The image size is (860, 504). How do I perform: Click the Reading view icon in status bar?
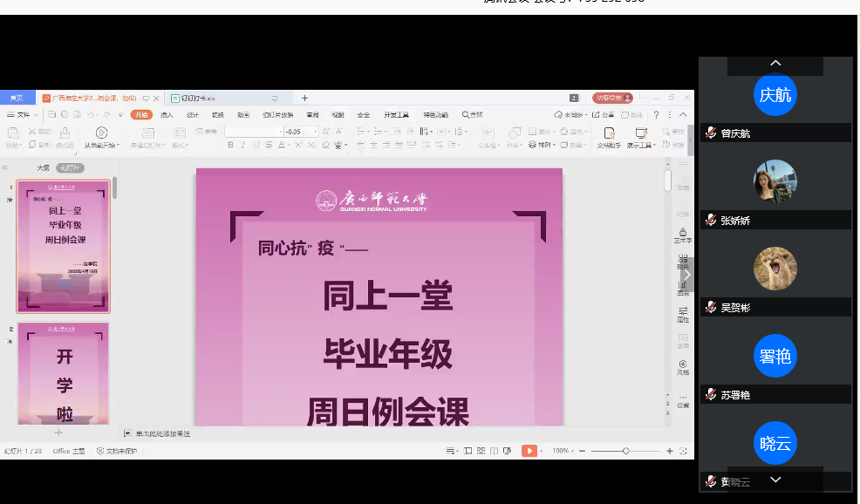495,451
